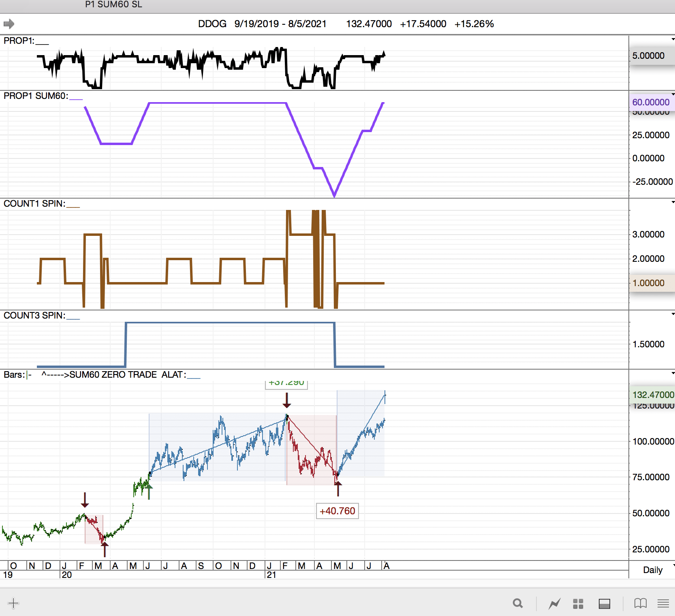The height and width of the screenshot is (616, 675).
Task: Open the book icon in bottom toolbar
Action: 640,603
